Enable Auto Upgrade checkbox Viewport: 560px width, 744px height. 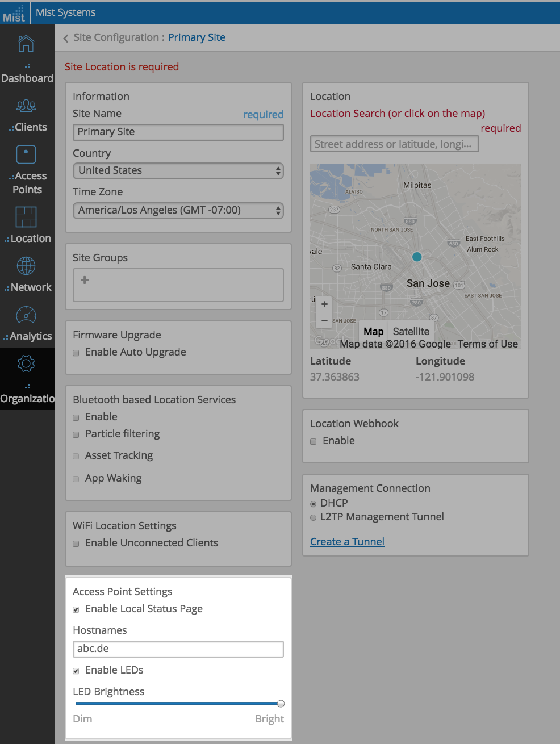(x=76, y=353)
